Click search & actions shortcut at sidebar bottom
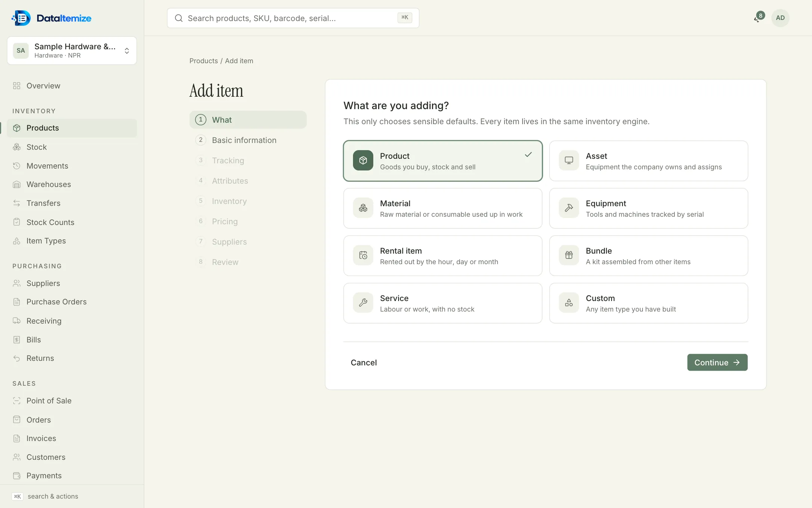Viewport: 812px width, 508px height. pos(45,496)
